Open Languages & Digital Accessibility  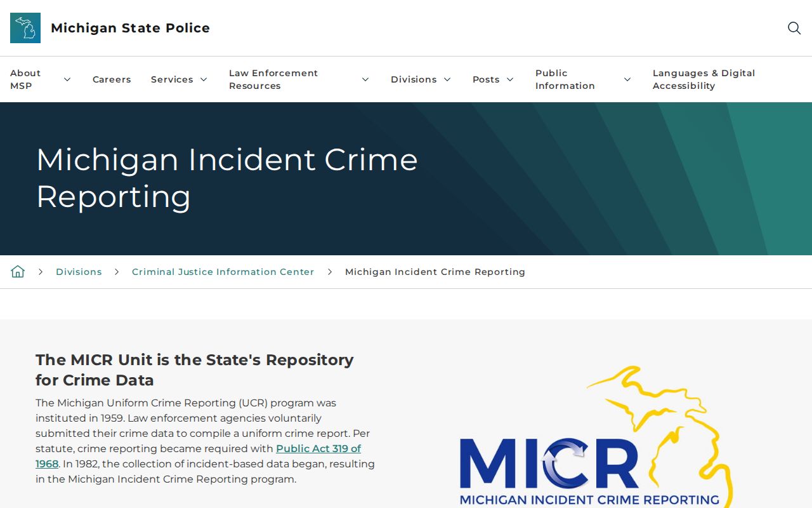click(x=704, y=79)
